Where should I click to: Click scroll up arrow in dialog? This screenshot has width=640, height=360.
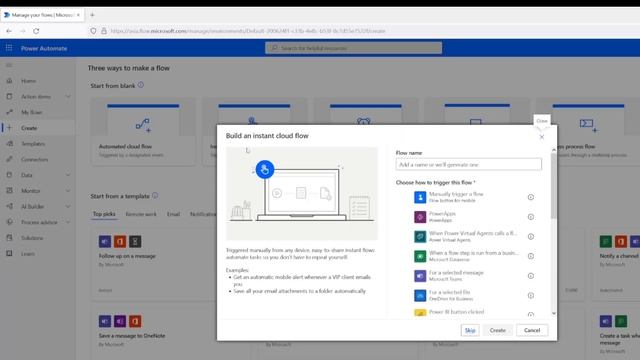(553, 150)
